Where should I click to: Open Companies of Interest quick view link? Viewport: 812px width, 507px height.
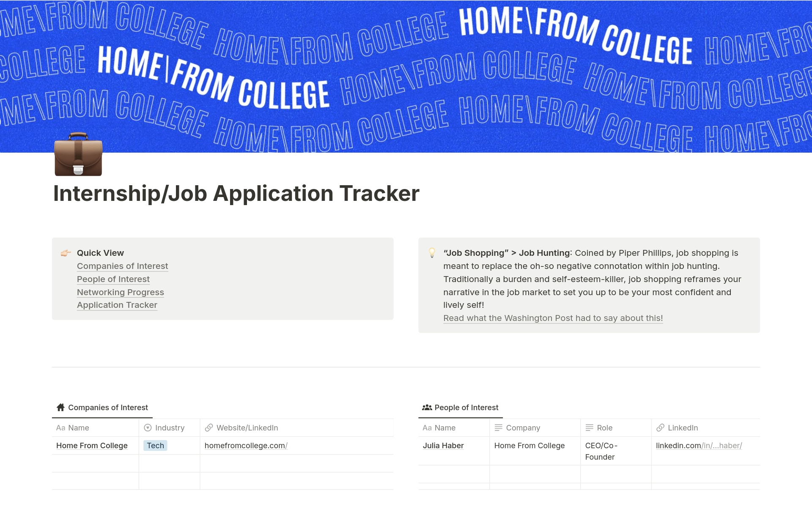[122, 266]
